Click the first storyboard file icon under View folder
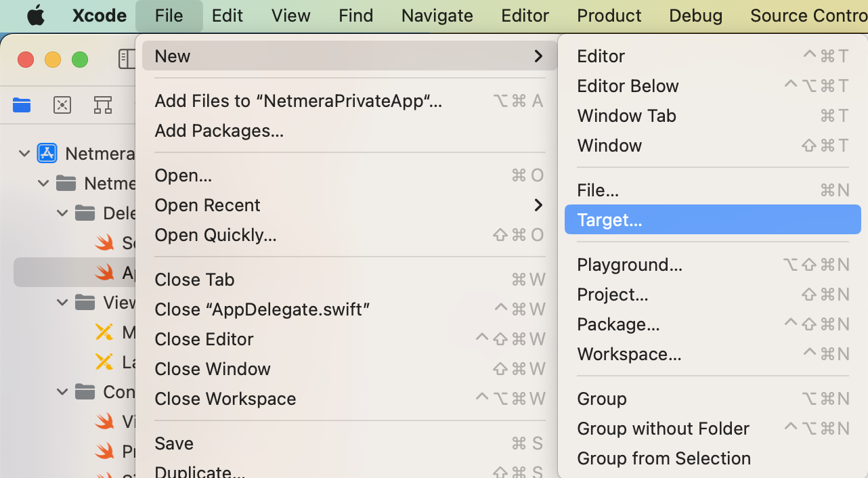868x478 pixels. click(104, 332)
